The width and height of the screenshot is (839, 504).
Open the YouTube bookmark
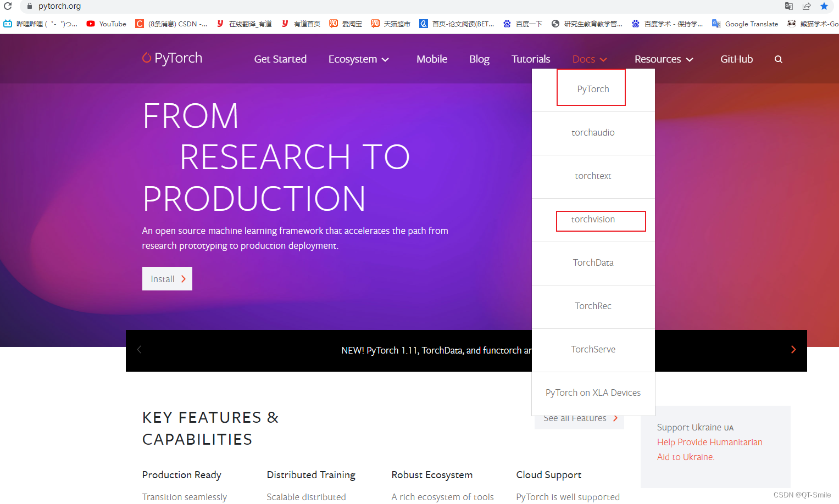click(107, 24)
